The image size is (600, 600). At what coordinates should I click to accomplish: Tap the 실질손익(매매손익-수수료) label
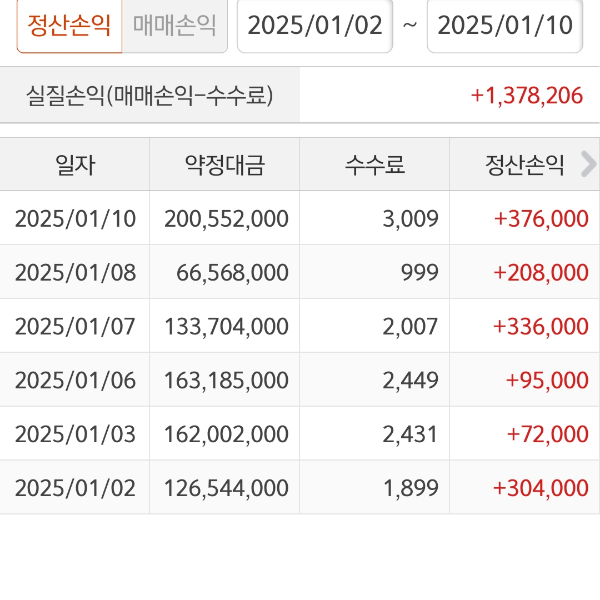[150, 95]
